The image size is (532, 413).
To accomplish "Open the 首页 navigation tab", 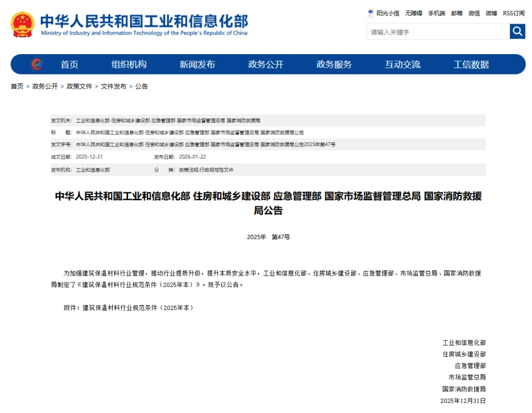I will click(x=69, y=64).
